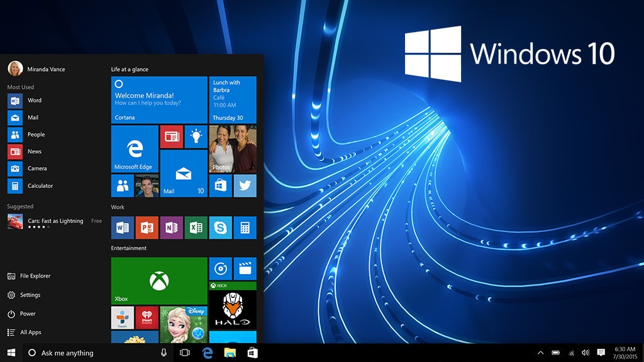Click the Life at a glance group heading
The width and height of the screenshot is (644, 362).
[x=130, y=69]
